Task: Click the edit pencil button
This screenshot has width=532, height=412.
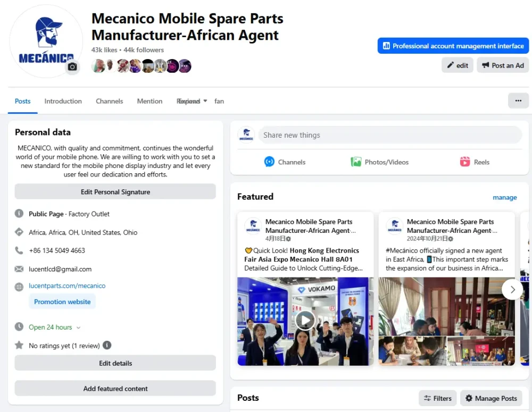Action: pos(457,65)
